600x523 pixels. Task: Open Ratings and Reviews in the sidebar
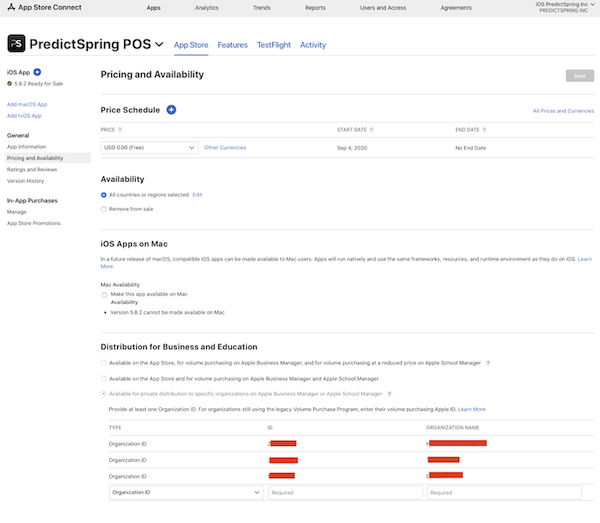tap(32, 169)
